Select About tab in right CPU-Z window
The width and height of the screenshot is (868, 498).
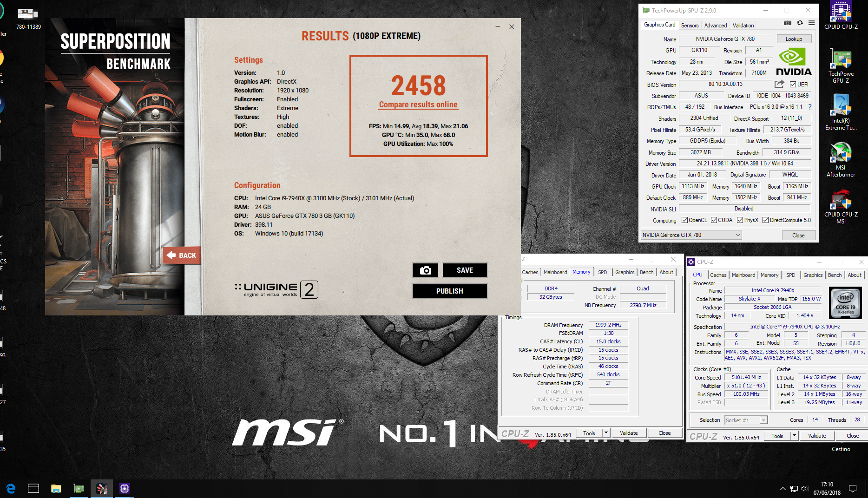click(854, 275)
